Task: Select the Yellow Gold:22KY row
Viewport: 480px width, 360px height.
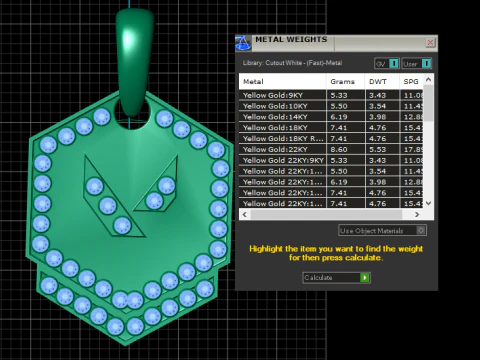Action: tap(331, 149)
